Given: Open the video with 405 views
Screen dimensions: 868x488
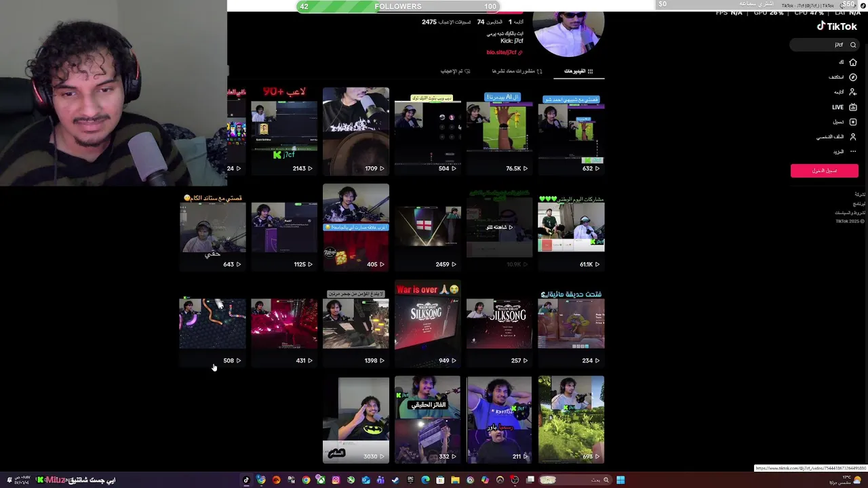Looking at the screenshot, I should (x=356, y=226).
